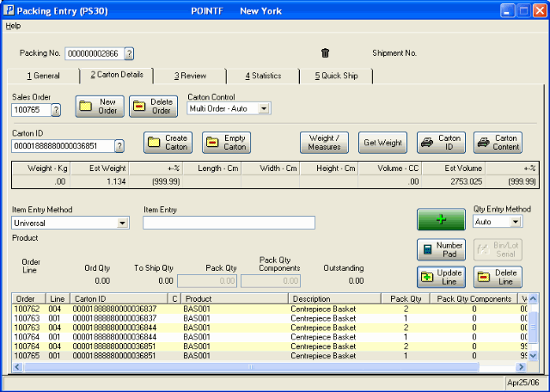Image resolution: width=550 pixels, height=392 pixels.
Task: Expand the Item Entry Method dropdown
Action: (x=122, y=223)
